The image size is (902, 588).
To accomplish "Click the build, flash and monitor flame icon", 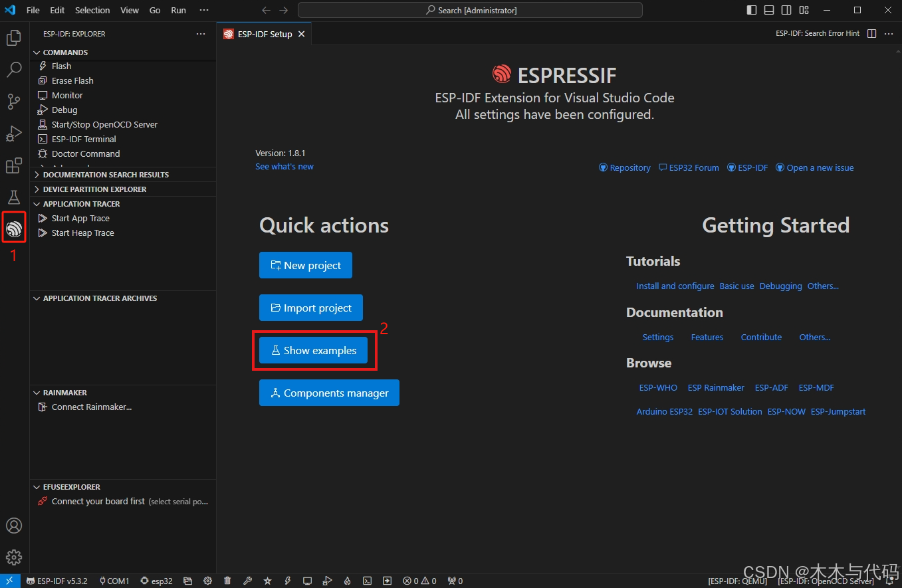I will click(347, 581).
